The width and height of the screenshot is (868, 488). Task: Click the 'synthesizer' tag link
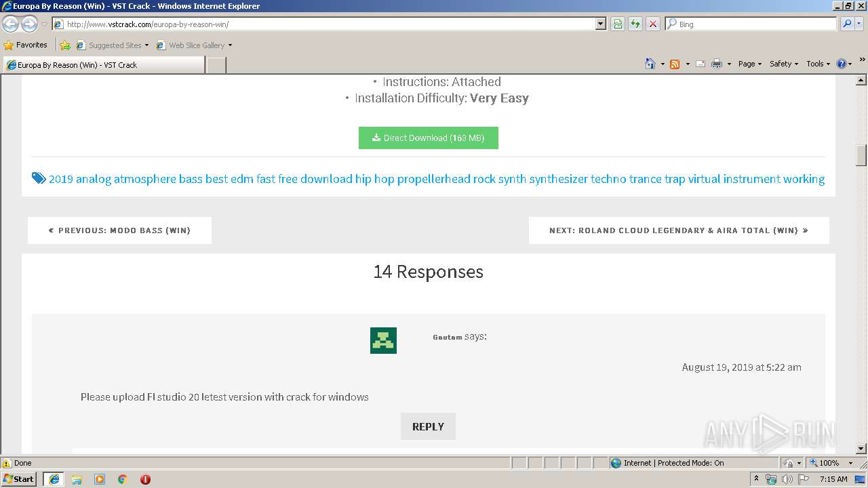tap(558, 179)
